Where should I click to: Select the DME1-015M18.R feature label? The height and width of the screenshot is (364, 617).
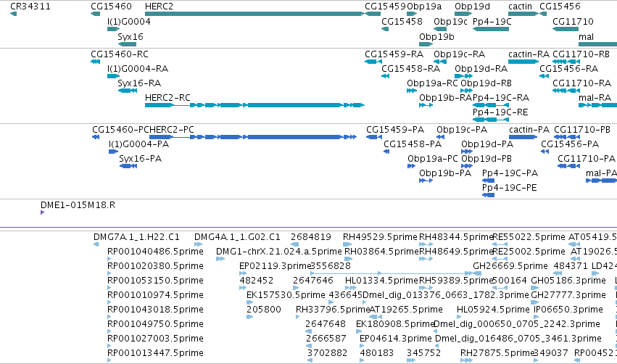click(78, 205)
